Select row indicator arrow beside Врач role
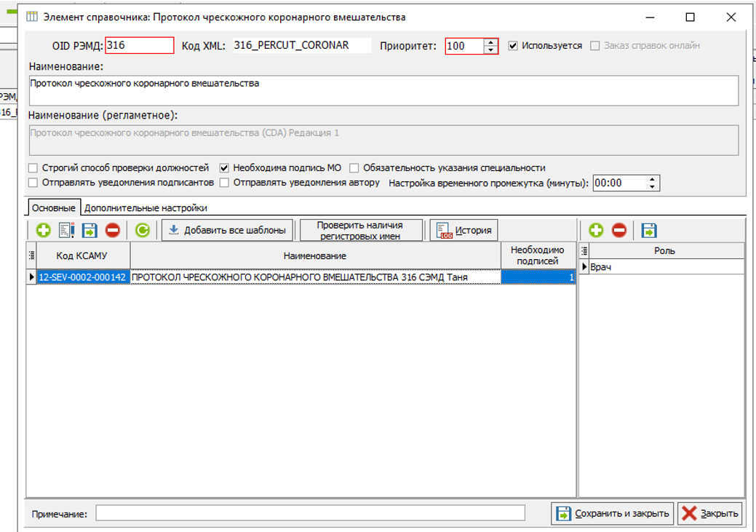 [x=584, y=266]
